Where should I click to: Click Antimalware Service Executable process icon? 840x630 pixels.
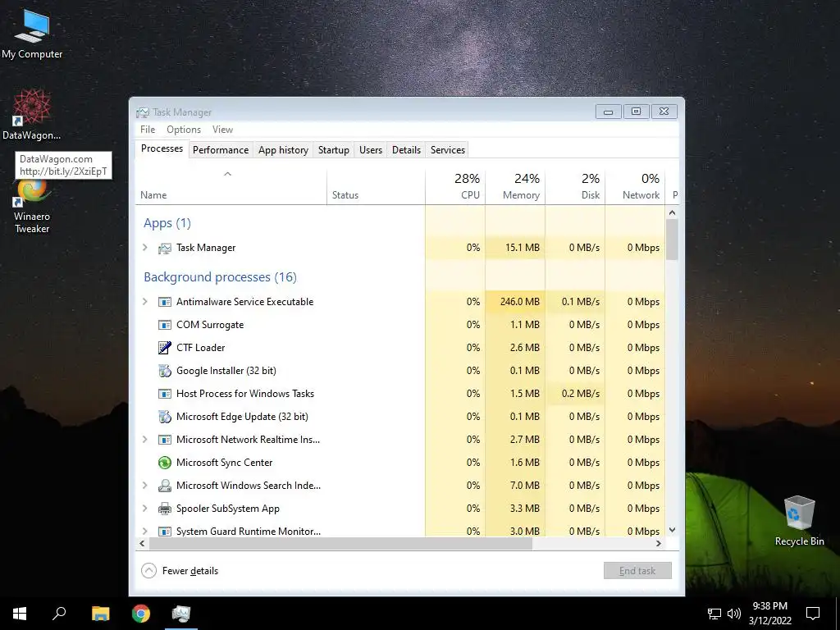[164, 302]
